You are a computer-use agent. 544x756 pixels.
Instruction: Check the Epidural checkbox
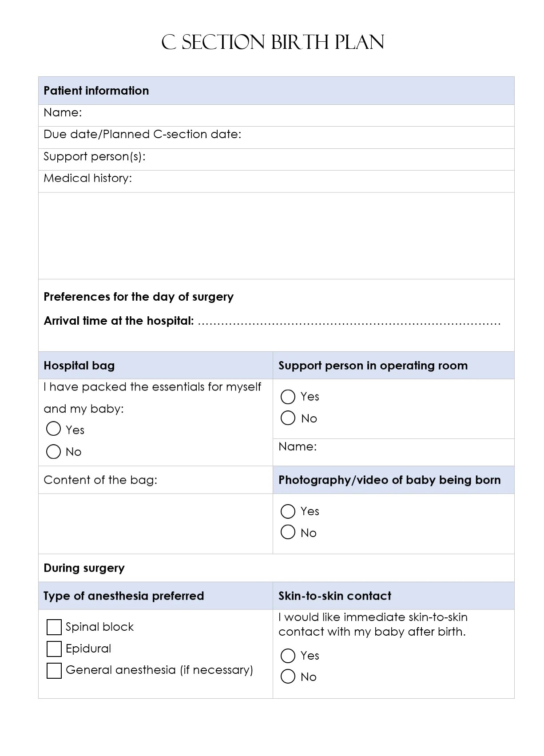[54, 649]
